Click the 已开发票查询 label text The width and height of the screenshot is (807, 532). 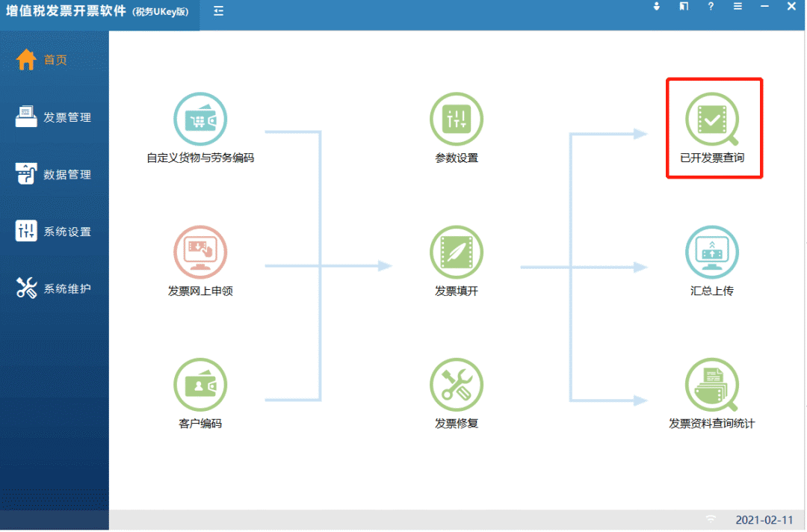click(x=712, y=158)
